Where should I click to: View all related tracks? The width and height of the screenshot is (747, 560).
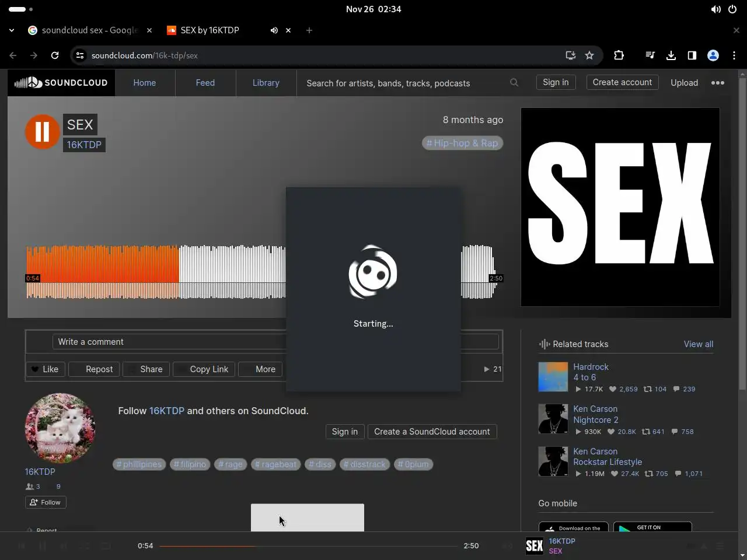tap(698, 344)
